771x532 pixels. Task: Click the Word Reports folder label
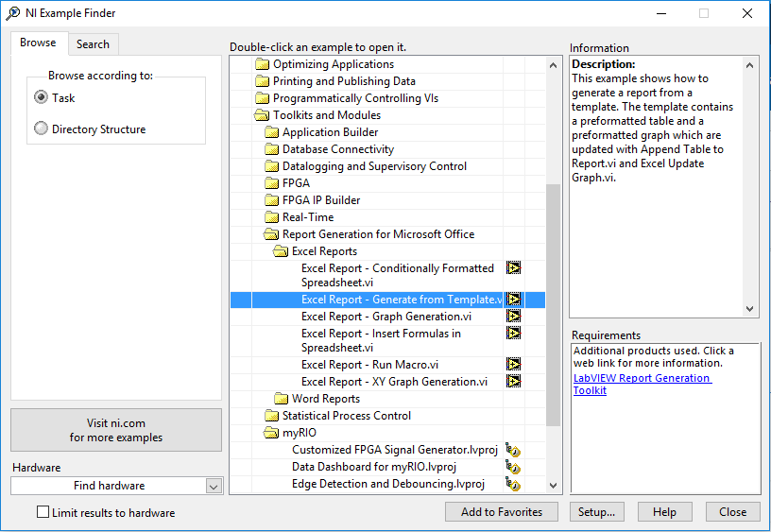tap(326, 399)
